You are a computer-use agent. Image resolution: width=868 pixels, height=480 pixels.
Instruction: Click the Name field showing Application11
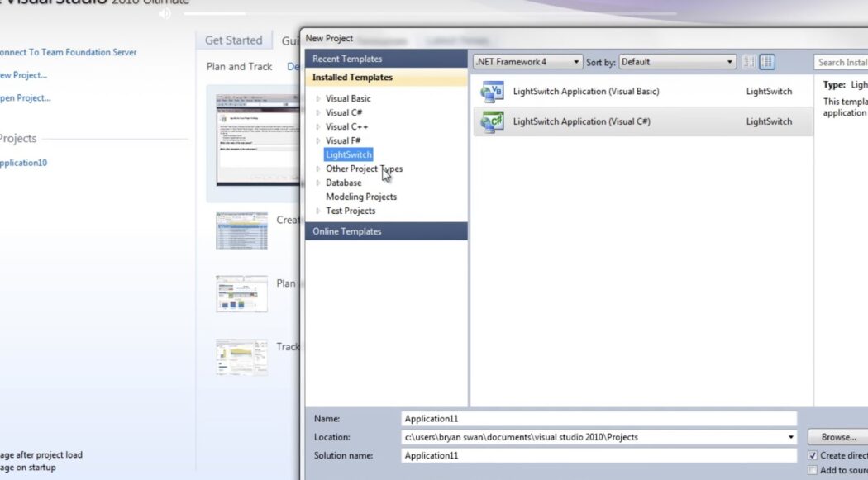coord(598,418)
